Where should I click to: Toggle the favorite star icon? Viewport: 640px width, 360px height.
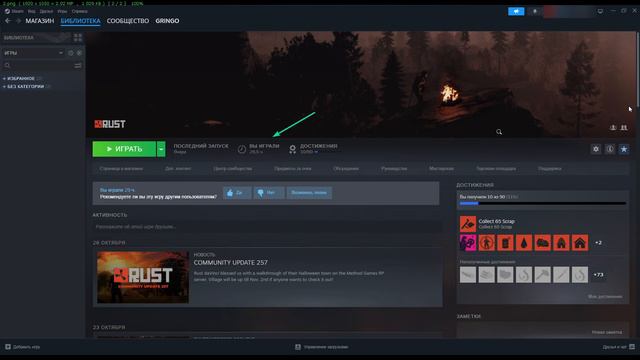(x=624, y=149)
